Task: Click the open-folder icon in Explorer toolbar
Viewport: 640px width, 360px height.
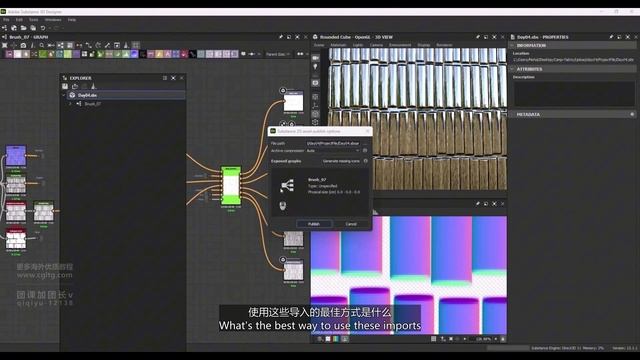Action: point(75,86)
